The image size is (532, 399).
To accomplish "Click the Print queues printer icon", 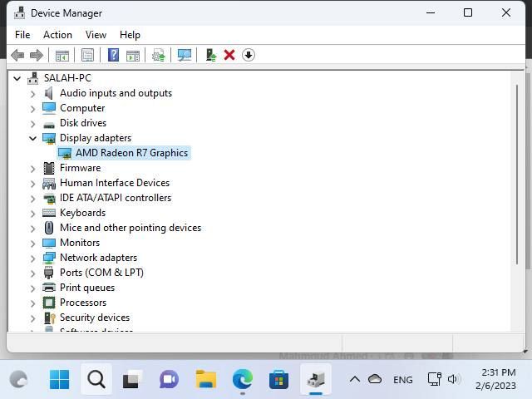I will (49, 288).
